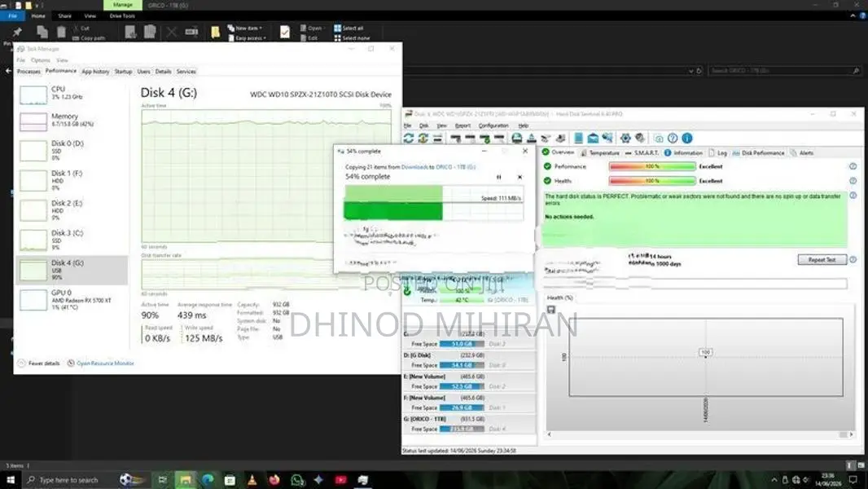This screenshot has height=489, width=868.
Task: Click the refresh icon beside Explorer address bar
Action: pyautogui.click(x=699, y=71)
